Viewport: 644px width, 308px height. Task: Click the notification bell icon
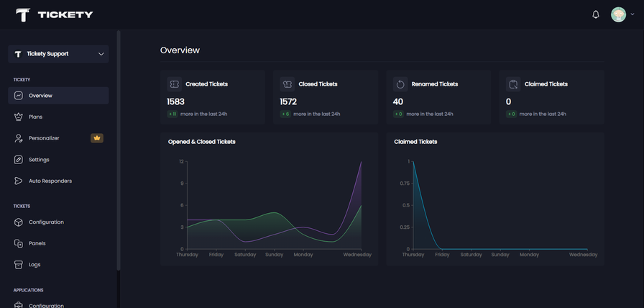coord(595,14)
